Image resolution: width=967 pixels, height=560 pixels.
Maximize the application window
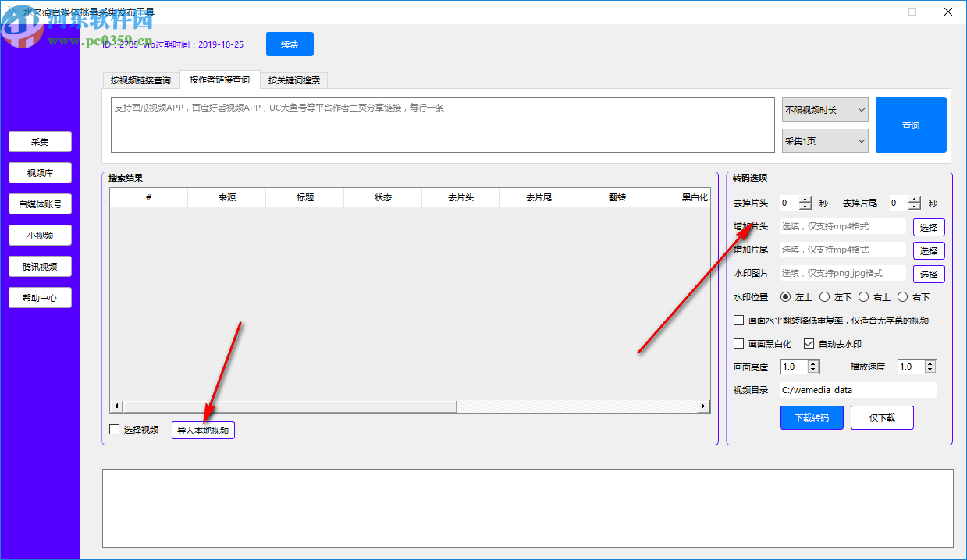[x=912, y=12]
